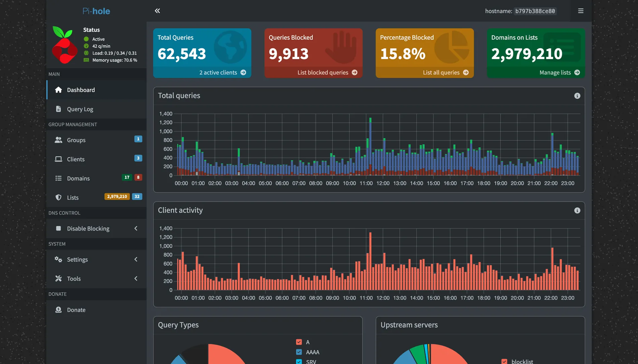Viewport: 638px width, 364px height.
Task: Click the blue Lists badge showing 32
Action: (137, 196)
